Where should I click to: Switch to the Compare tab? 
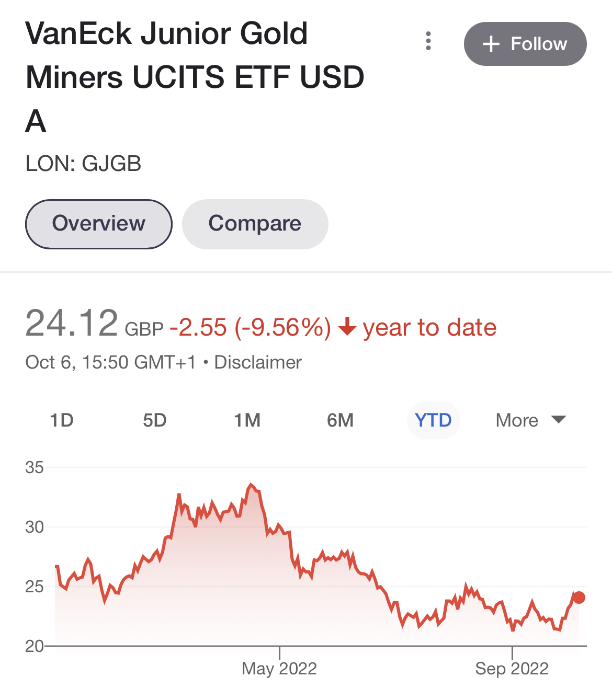coord(255,224)
